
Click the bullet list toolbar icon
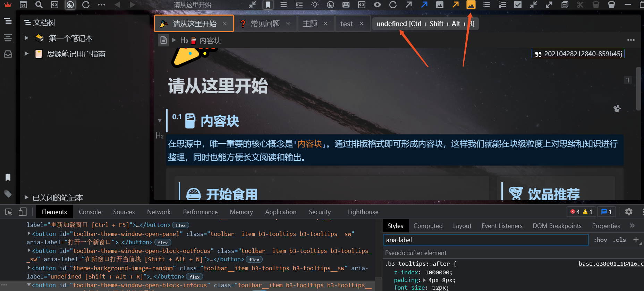(x=486, y=5)
